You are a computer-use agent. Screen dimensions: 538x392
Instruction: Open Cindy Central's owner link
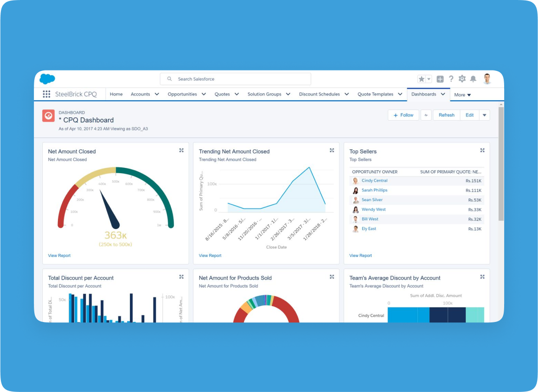tap(374, 180)
